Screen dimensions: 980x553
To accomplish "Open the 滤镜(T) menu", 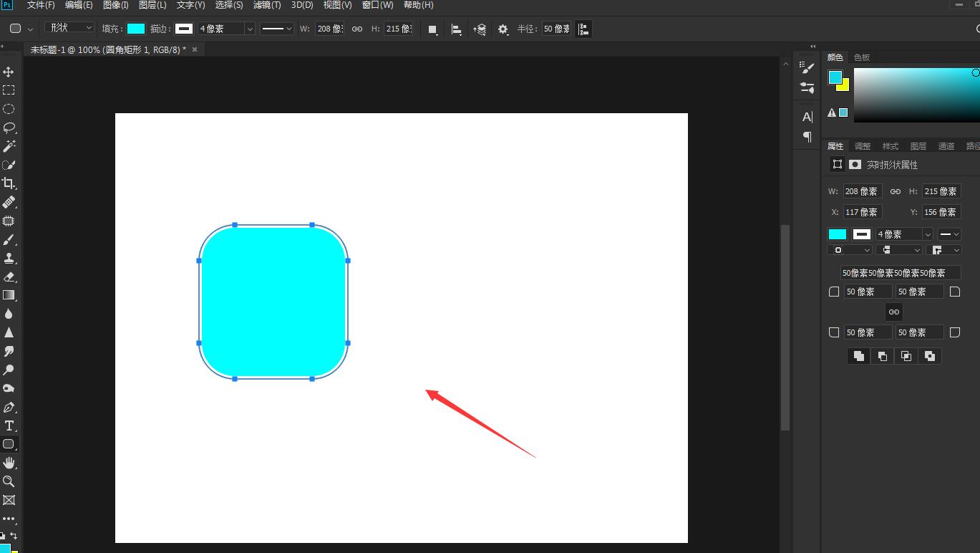I will tap(266, 5).
